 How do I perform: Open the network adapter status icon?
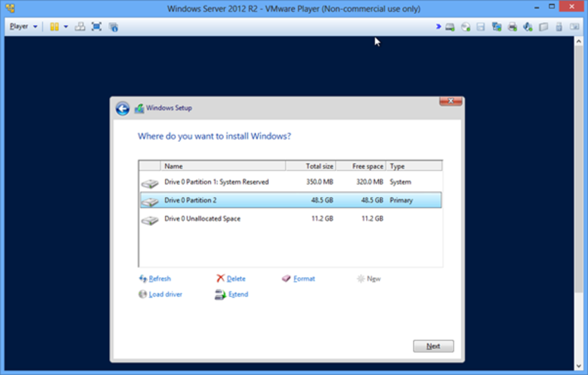[496, 27]
